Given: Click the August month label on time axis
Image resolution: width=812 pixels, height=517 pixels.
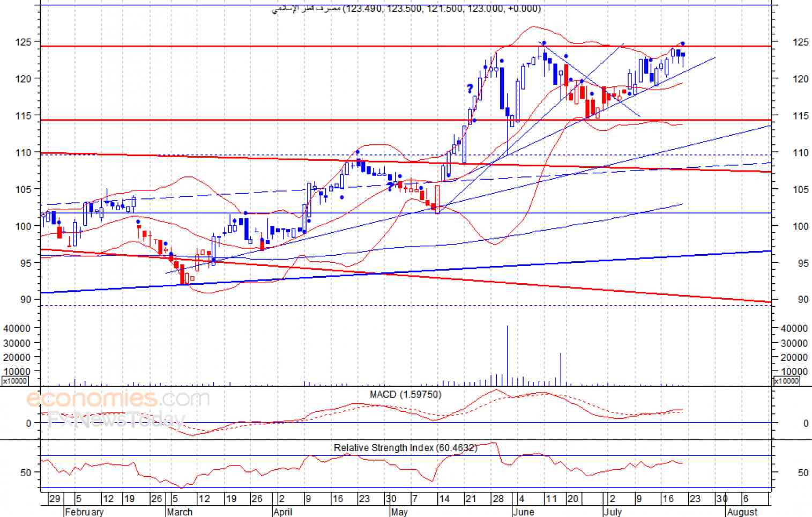Looking at the screenshot, I should pyautogui.click(x=742, y=512).
